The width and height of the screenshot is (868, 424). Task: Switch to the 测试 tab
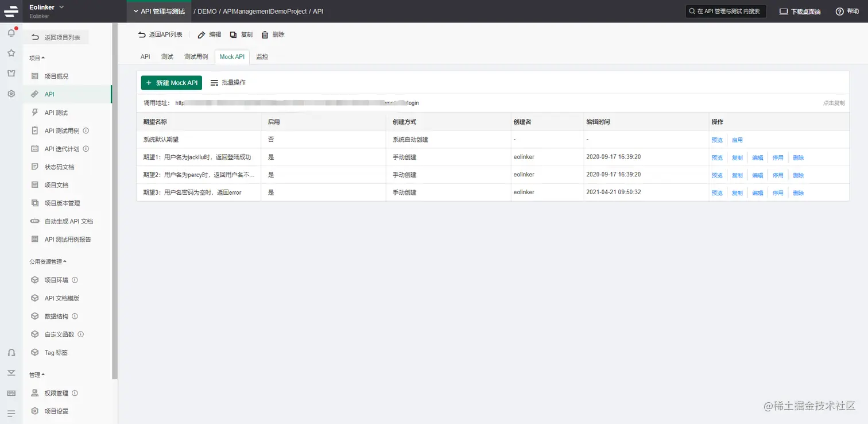click(x=167, y=57)
